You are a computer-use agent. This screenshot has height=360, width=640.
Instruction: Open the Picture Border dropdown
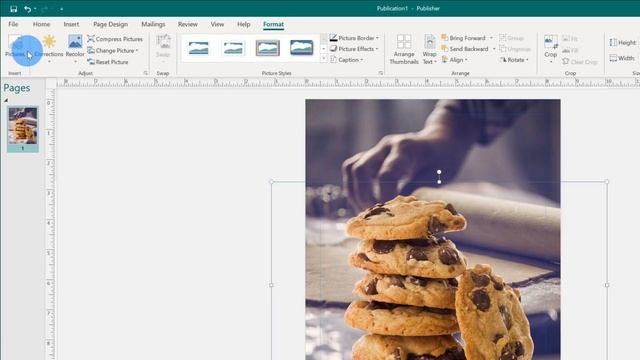pos(354,38)
